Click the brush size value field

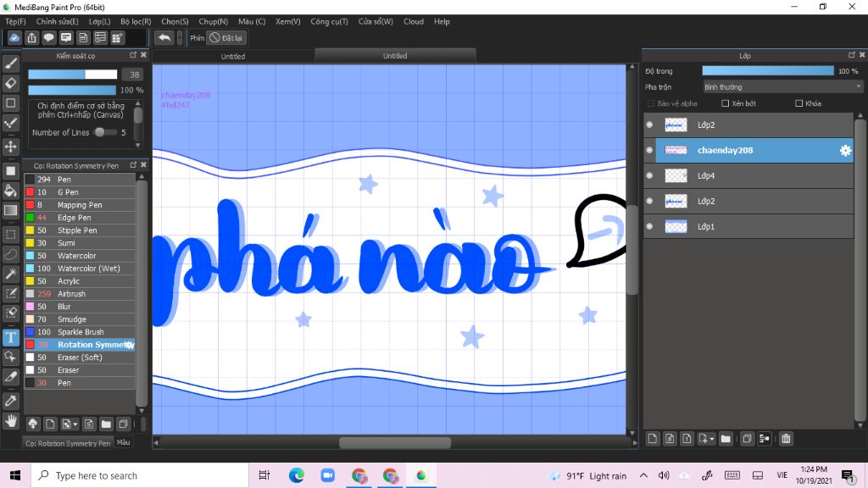(133, 75)
